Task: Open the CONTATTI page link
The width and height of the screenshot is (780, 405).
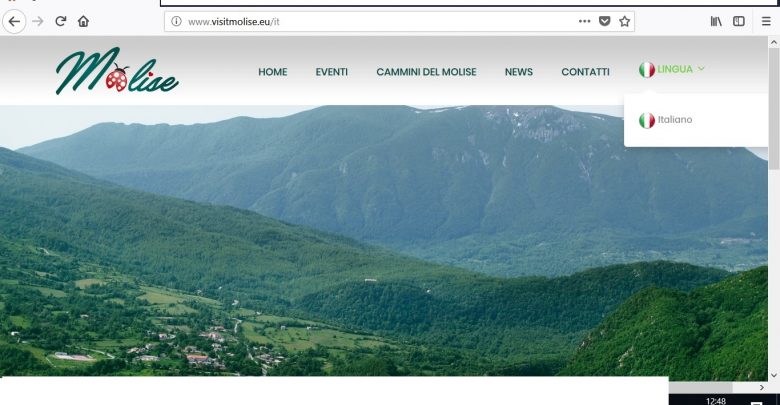Action: pos(585,72)
